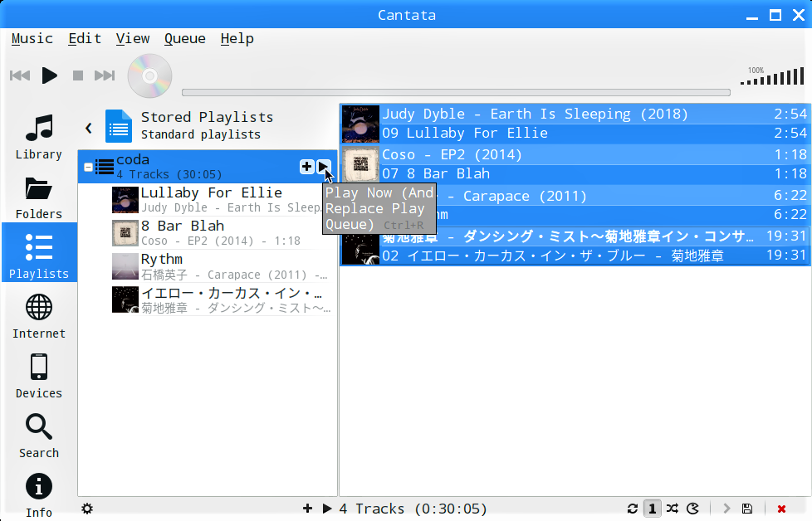Image resolution: width=812 pixels, height=521 pixels.
Task: Open the Folders view in the sidebar
Action: point(39,197)
